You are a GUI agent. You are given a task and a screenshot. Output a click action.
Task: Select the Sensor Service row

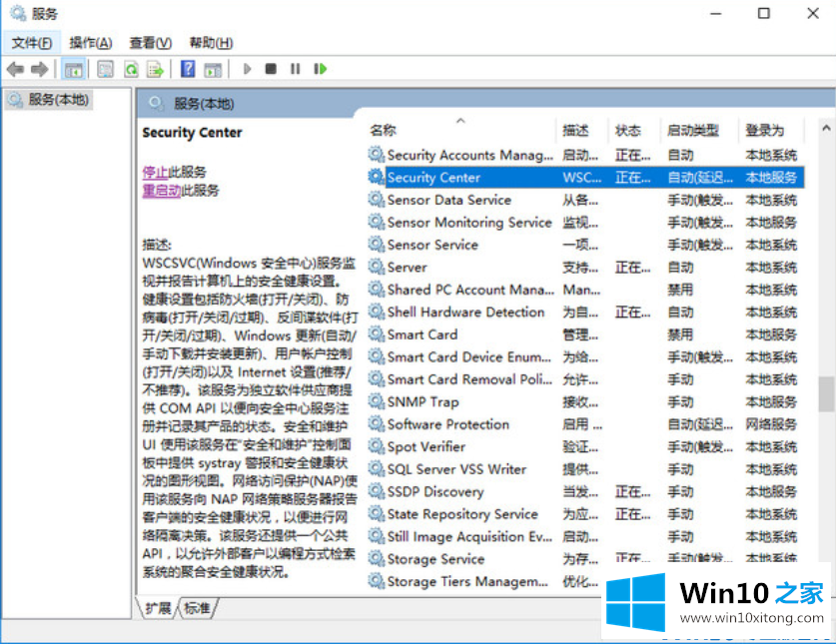point(585,245)
